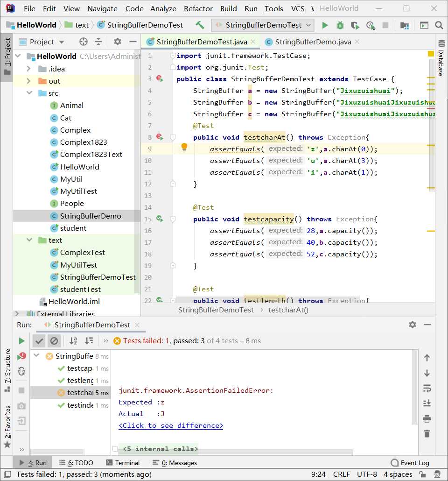
Task: Click yellow inspection status indicator square
Action: click(431, 54)
